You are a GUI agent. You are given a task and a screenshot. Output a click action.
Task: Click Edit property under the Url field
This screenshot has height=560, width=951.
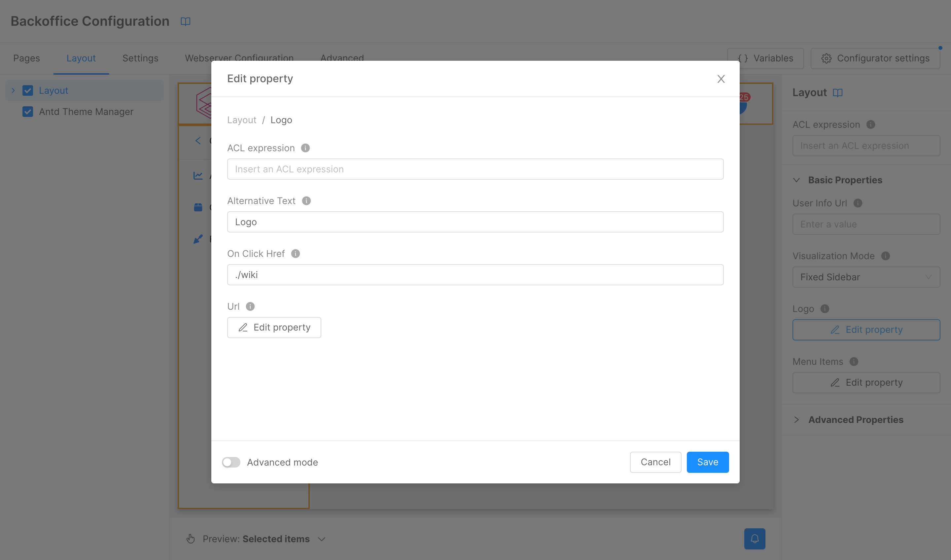(x=274, y=327)
